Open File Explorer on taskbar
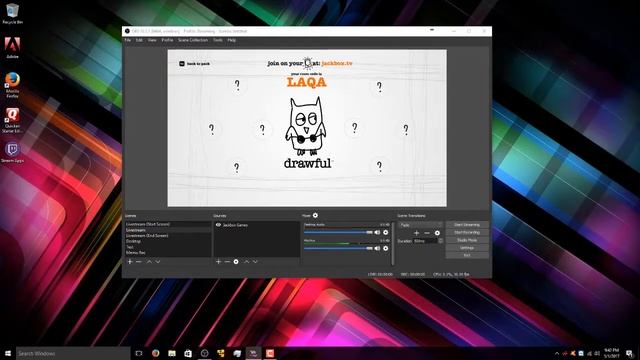The width and height of the screenshot is (640, 360). click(172, 353)
